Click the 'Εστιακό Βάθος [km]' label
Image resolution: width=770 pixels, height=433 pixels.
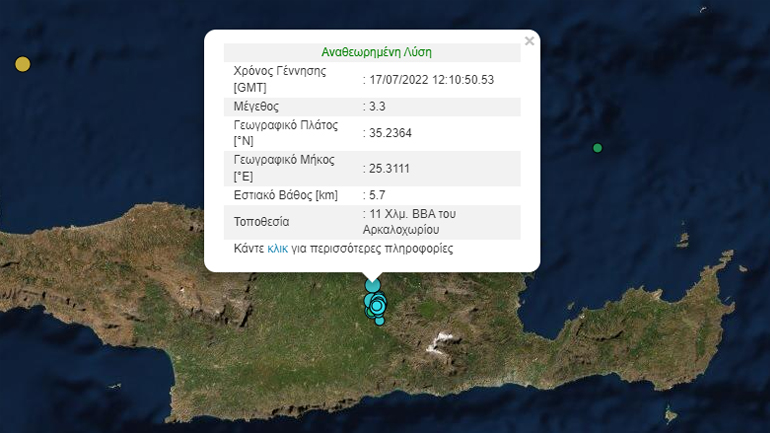286,195
